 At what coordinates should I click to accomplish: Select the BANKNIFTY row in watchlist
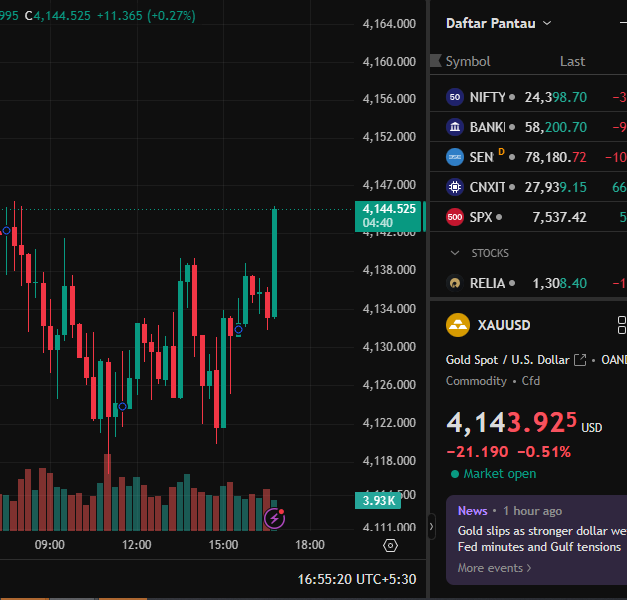pyautogui.click(x=528, y=127)
